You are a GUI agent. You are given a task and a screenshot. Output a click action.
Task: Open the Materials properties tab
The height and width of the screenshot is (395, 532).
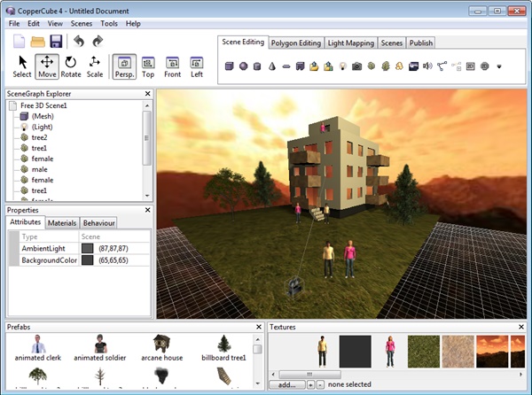(x=62, y=223)
